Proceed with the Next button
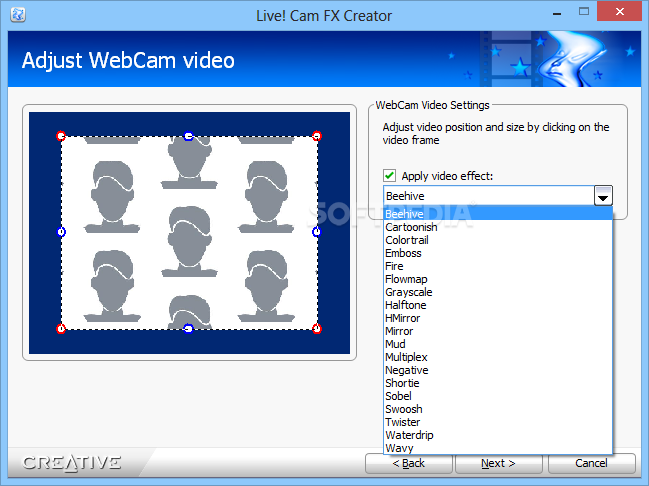Viewport: 649px width, 486px height. [x=498, y=463]
